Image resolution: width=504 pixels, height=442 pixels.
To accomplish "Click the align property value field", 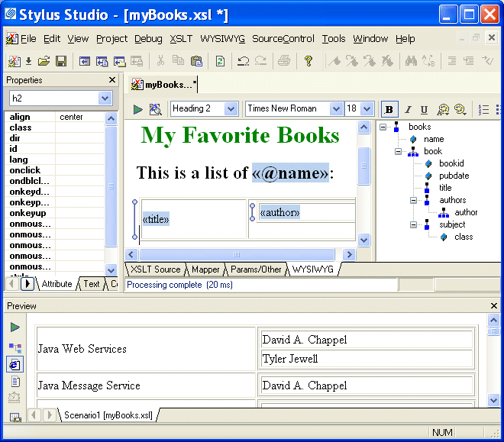I will coord(80,117).
